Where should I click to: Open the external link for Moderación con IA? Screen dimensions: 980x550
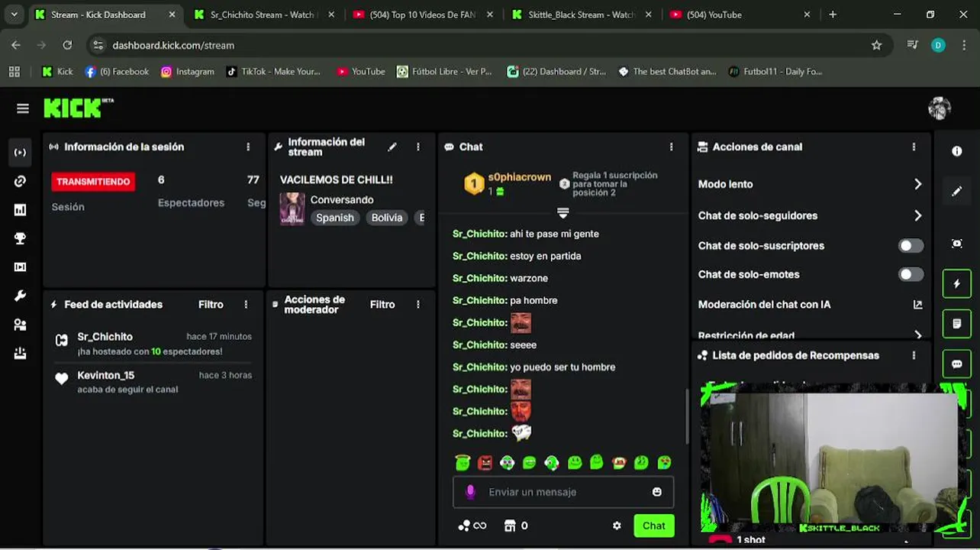(x=917, y=304)
